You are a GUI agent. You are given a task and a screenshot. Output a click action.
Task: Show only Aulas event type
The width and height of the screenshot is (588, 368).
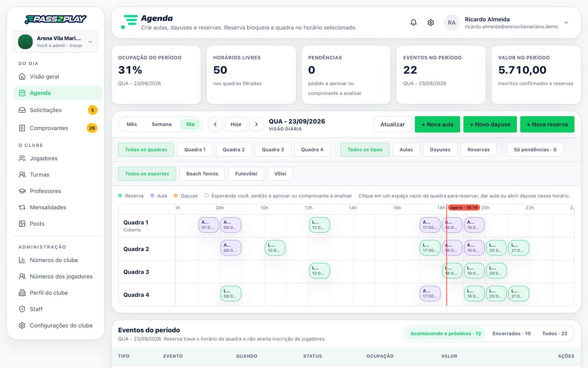coord(406,149)
